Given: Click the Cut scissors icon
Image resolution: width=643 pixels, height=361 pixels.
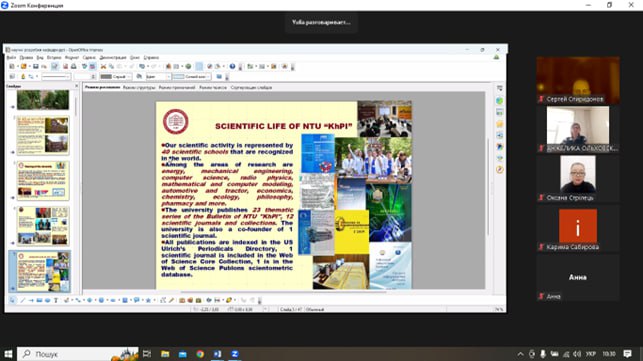Looking at the screenshot, I should [x=103, y=66].
